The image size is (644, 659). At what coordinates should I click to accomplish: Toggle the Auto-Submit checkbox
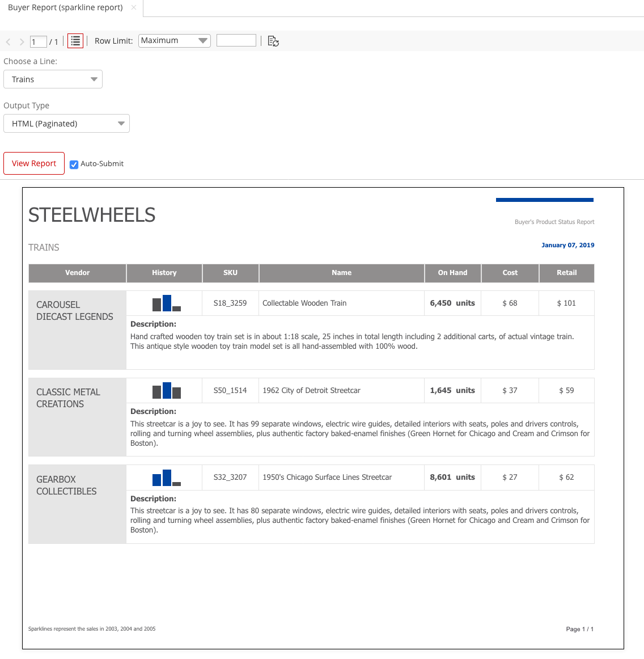point(74,164)
